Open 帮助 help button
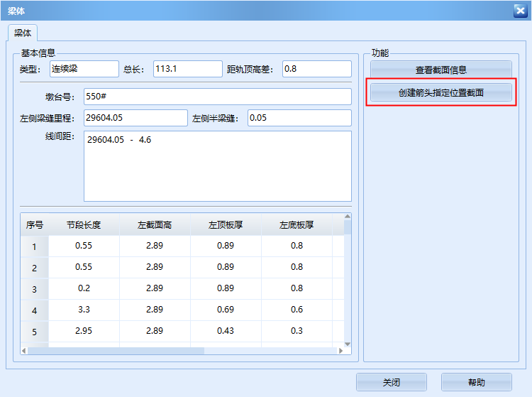The image size is (532, 397). 476,382
